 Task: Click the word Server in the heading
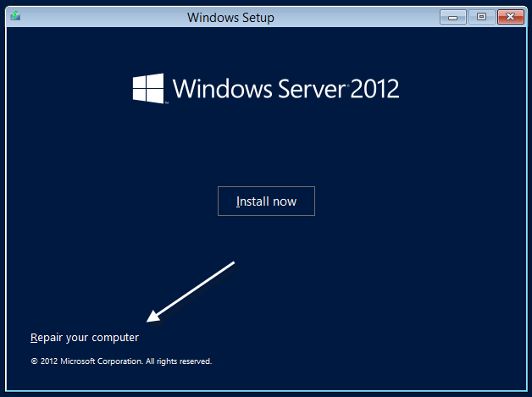(301, 88)
